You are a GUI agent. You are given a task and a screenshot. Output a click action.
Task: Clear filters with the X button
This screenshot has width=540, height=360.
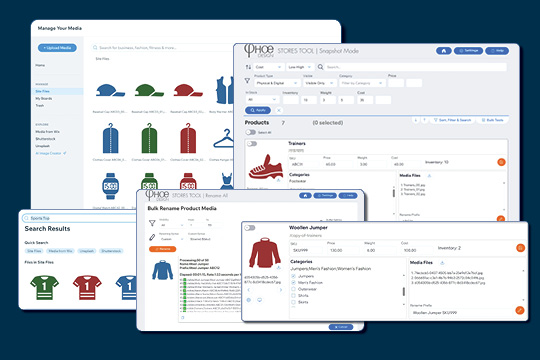(279, 110)
